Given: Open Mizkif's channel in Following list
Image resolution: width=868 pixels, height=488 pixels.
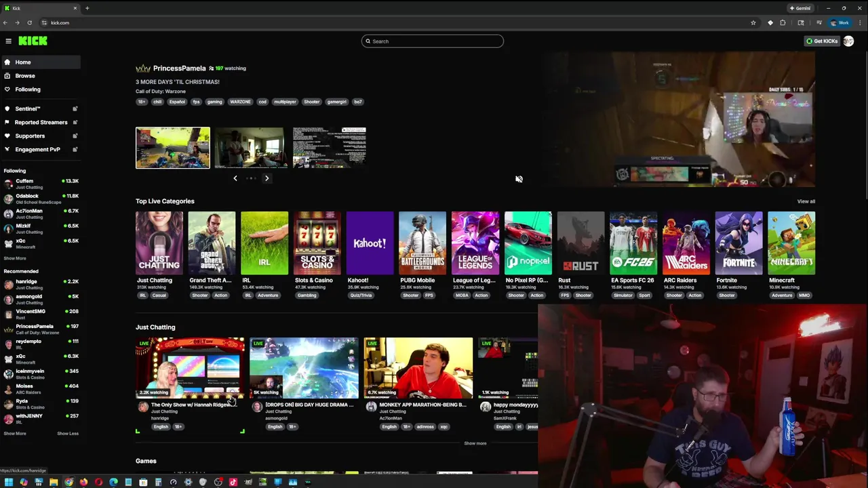Looking at the screenshot, I should [x=41, y=228].
